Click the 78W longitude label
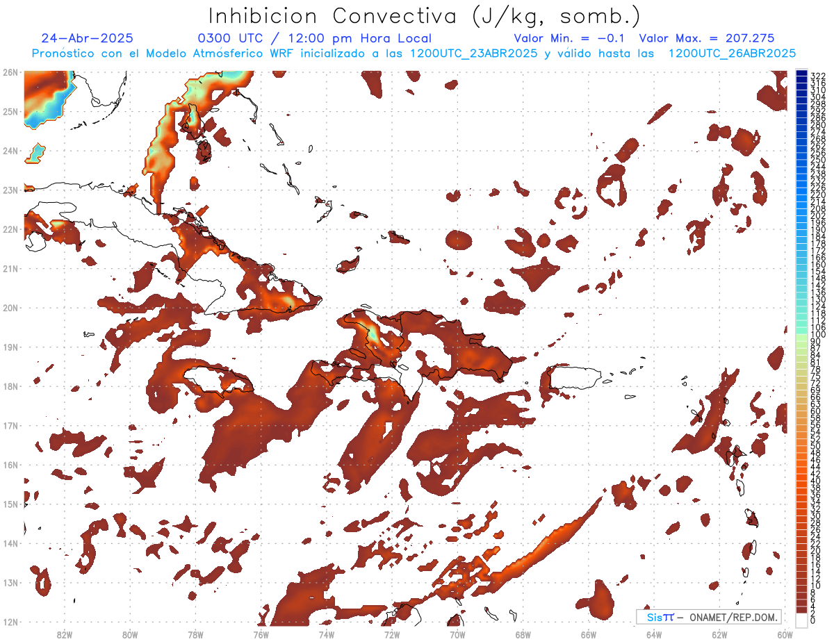 click(195, 634)
